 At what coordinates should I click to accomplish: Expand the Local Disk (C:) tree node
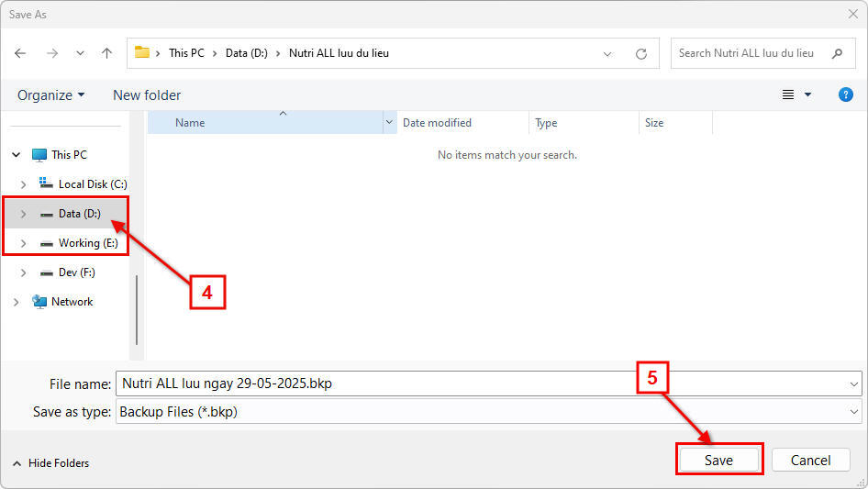point(23,184)
